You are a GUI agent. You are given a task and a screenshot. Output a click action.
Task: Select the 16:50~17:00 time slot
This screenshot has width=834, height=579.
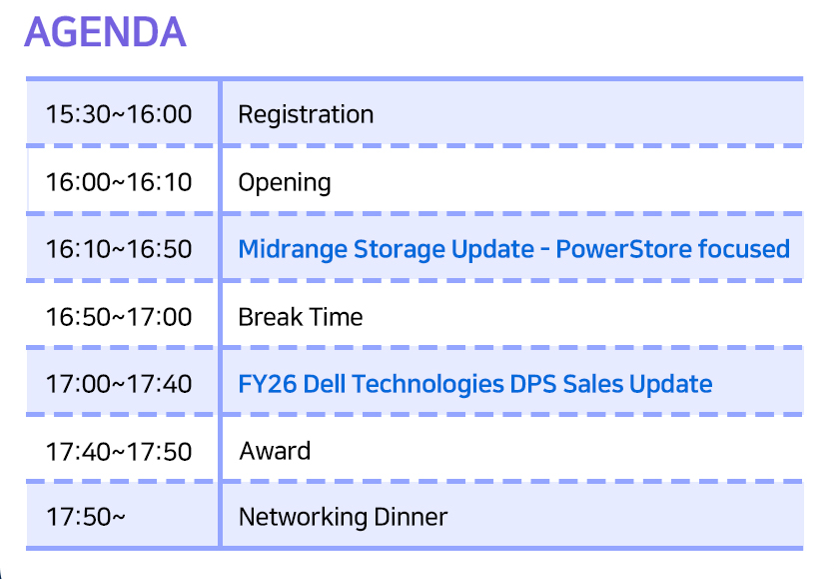[119, 317]
